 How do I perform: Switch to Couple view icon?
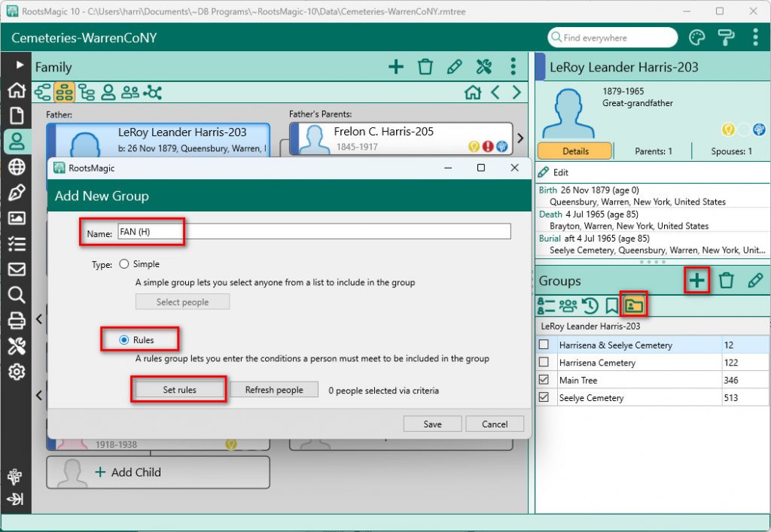[x=130, y=92]
